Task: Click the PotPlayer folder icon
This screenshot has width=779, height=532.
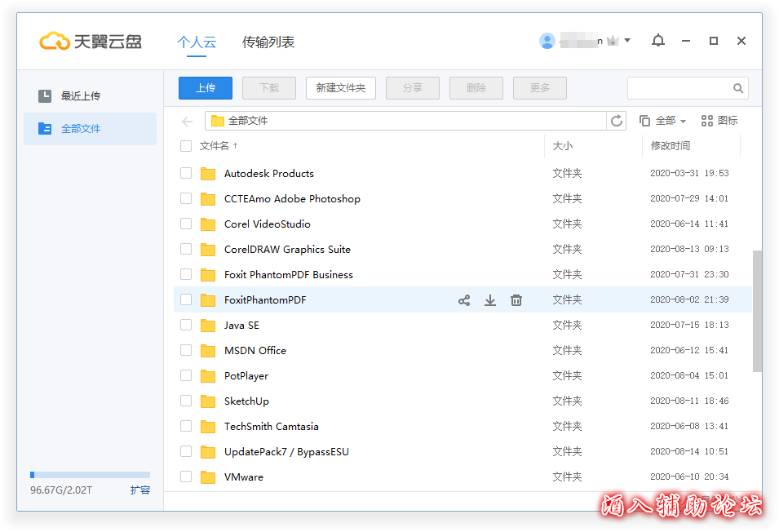Action: [x=208, y=376]
